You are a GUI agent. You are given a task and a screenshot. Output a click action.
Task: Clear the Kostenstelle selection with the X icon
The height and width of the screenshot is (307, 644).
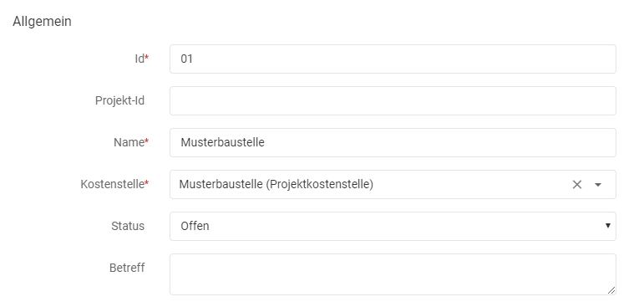576,185
